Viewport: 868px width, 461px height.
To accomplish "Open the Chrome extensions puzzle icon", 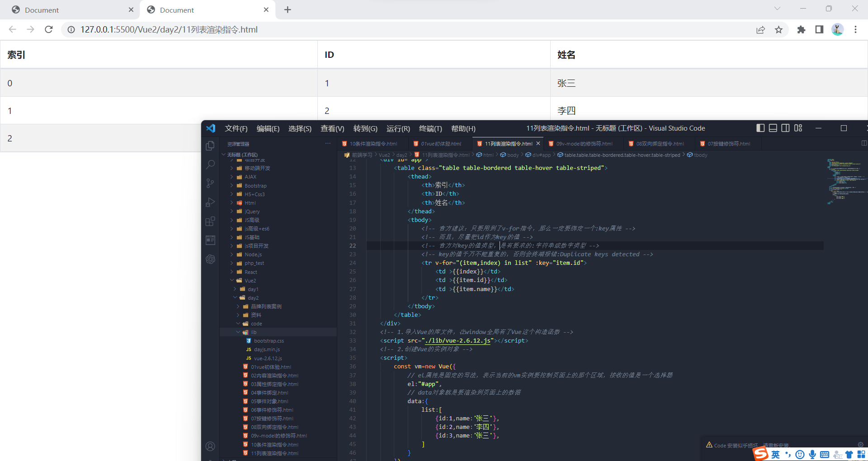I will point(801,30).
